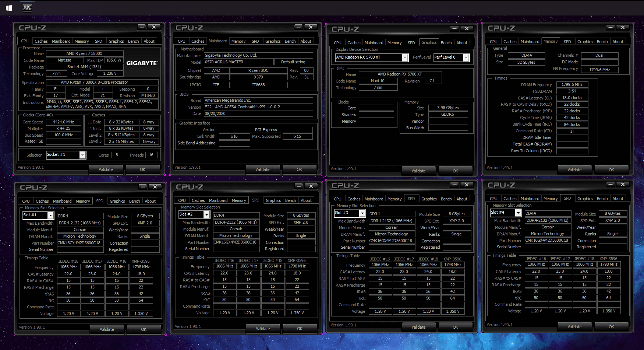Click the Max TDP value 105.0 W
644x350 pixels.
click(114, 60)
